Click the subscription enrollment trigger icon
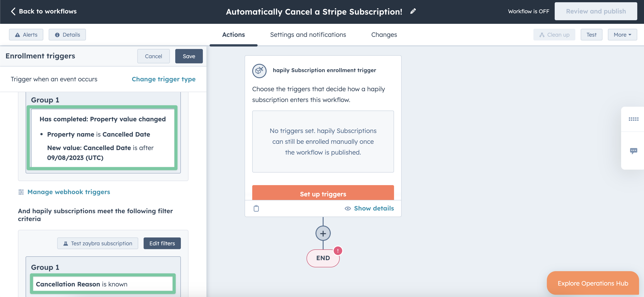 point(259,71)
